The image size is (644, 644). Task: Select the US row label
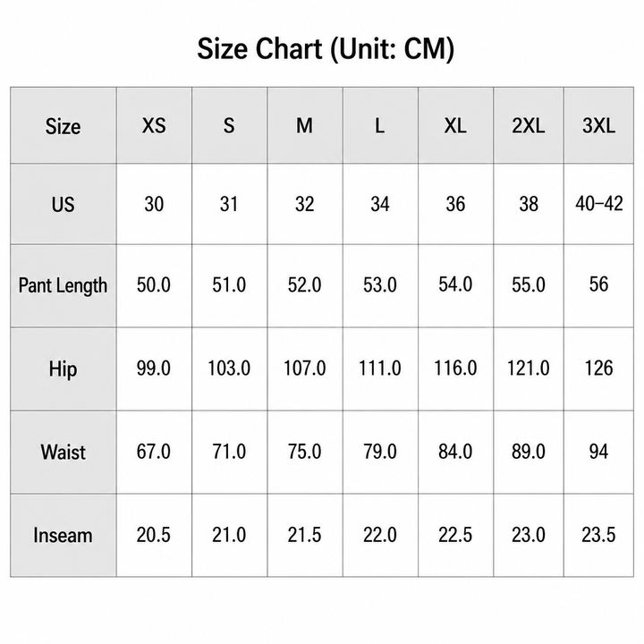tap(64, 204)
